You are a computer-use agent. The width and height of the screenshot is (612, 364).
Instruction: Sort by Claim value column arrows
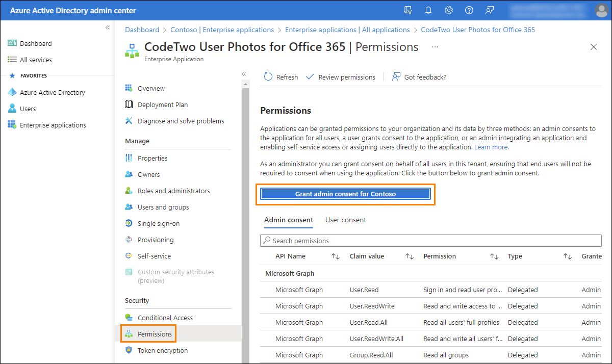coord(410,256)
